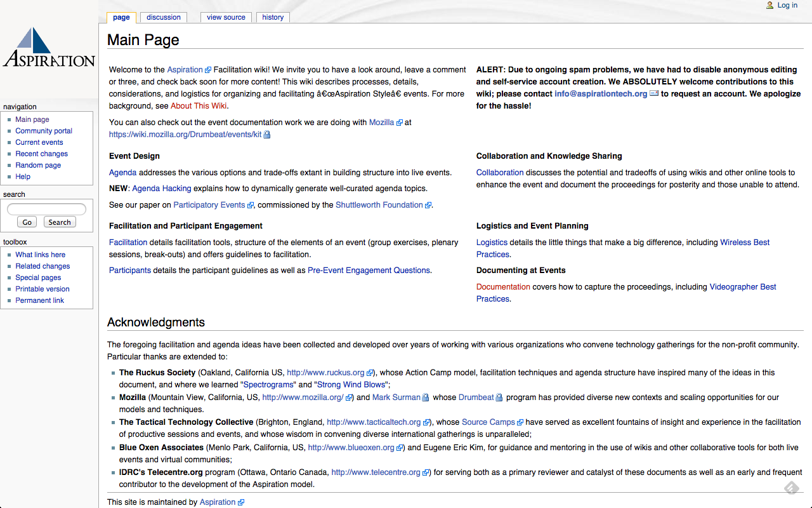The width and height of the screenshot is (812, 508).
Task: Open the http://www.mozilla.org/ link
Action: tap(303, 398)
